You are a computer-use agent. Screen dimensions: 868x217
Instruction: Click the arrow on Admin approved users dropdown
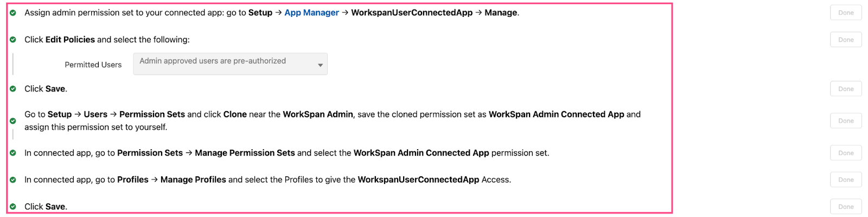click(x=320, y=65)
